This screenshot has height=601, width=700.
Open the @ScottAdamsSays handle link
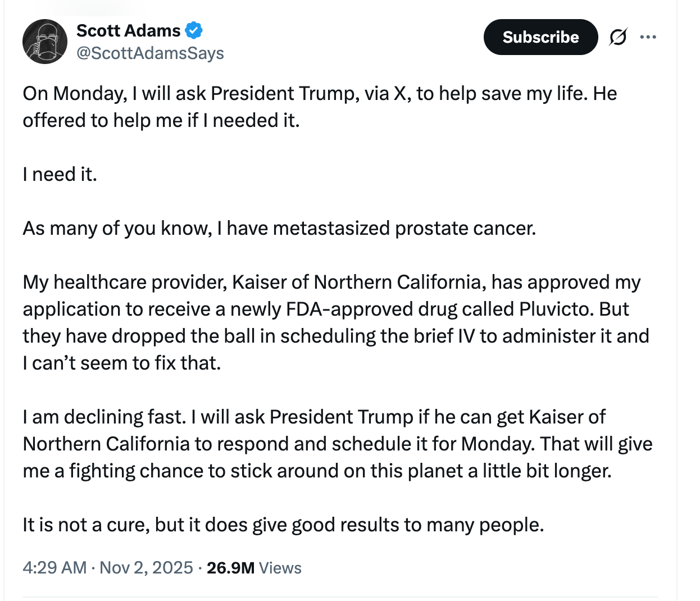pos(150,53)
